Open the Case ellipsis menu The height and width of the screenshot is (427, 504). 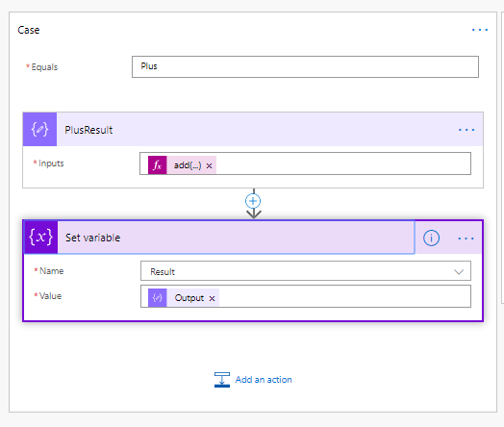pos(480,30)
